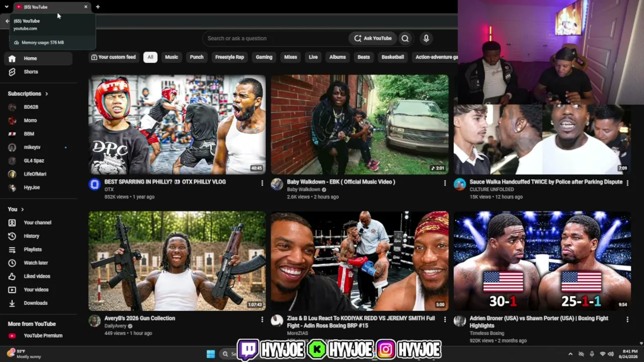
Task: Open 'Sauce Walka Handcuffed TWICE' video title
Action: [546, 182]
